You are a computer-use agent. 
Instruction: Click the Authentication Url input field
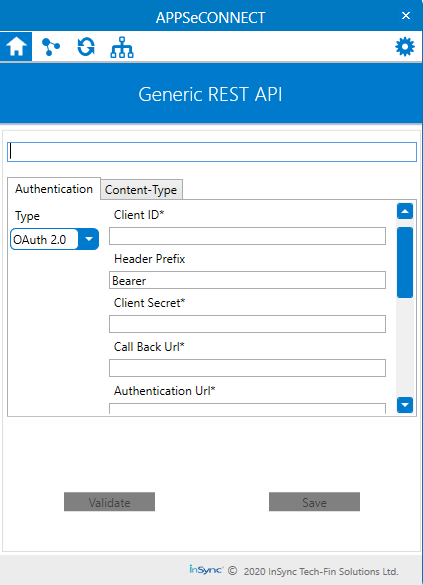point(247,408)
